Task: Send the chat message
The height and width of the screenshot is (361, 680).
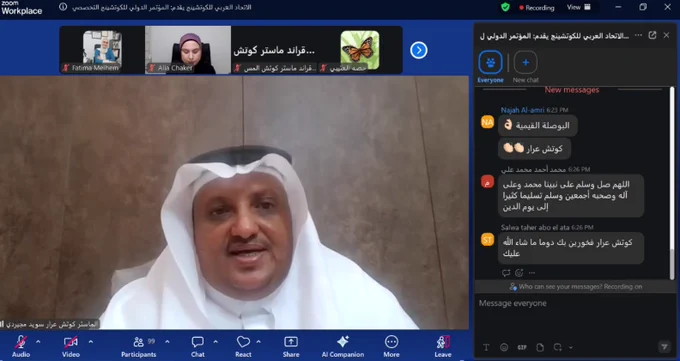Action: pyautogui.click(x=664, y=347)
